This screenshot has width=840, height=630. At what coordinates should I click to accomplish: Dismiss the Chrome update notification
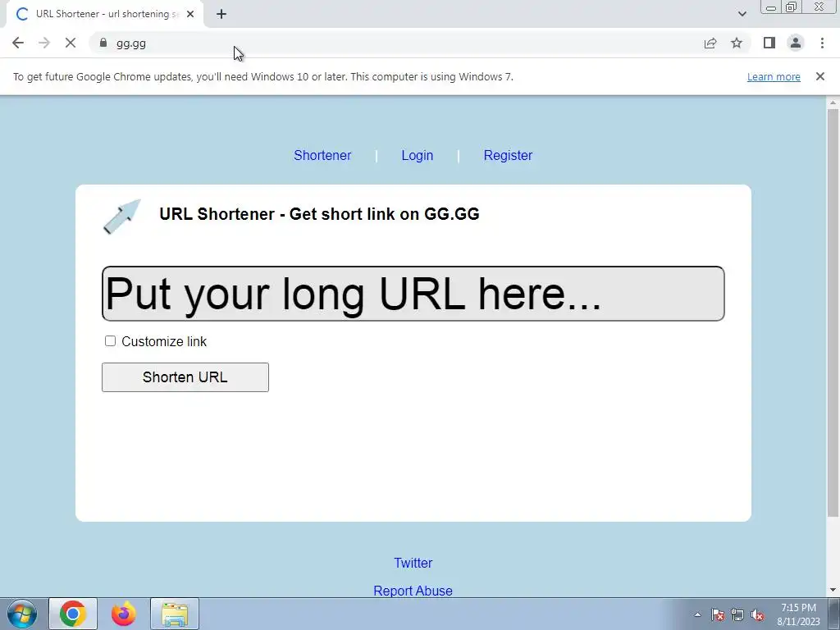coord(819,76)
